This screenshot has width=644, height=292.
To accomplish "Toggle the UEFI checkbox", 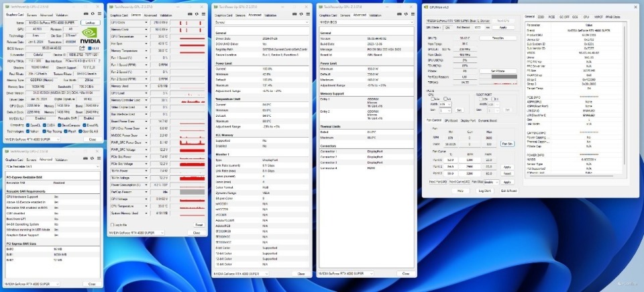I will point(90,48).
